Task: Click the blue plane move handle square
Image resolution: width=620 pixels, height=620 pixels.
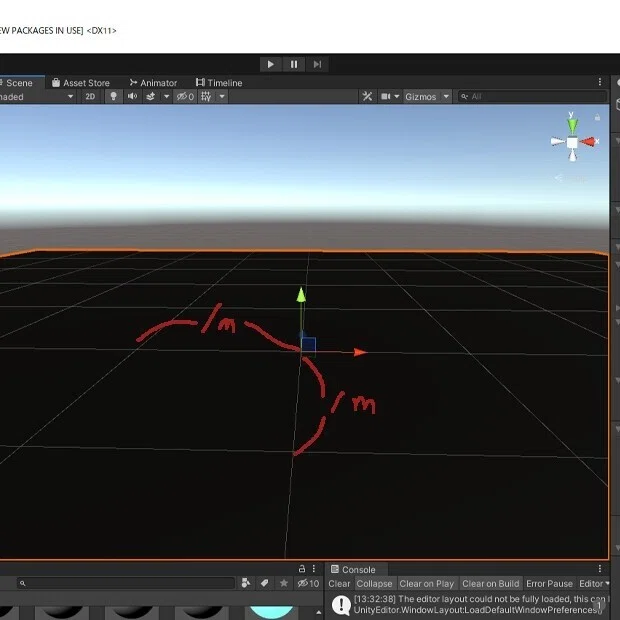Action: tap(308, 344)
